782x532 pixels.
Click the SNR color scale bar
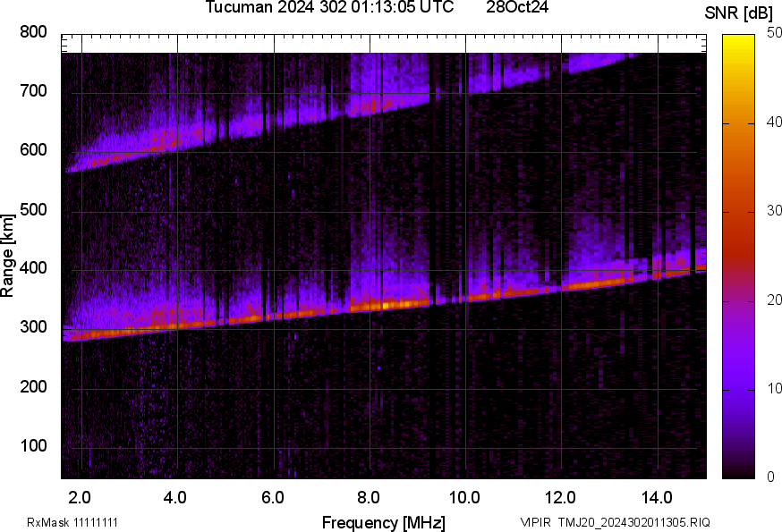pos(739,257)
